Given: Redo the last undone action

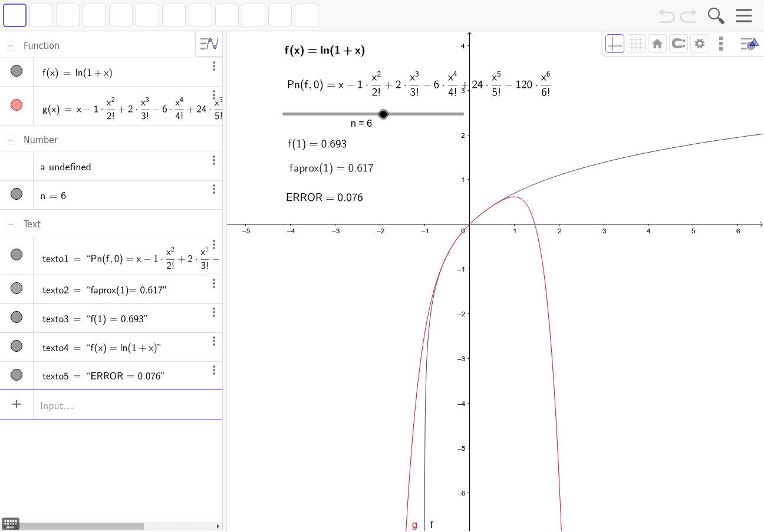Looking at the screenshot, I should pos(689,16).
